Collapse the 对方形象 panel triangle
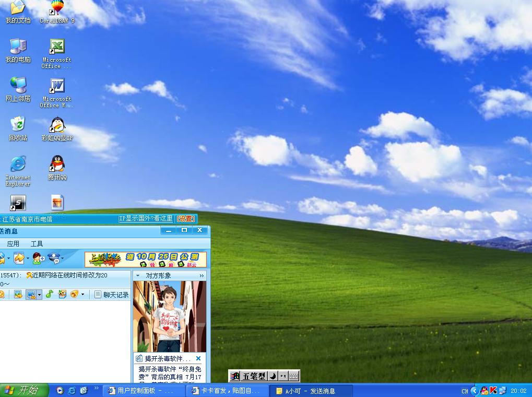The width and height of the screenshot is (532, 397). click(138, 275)
